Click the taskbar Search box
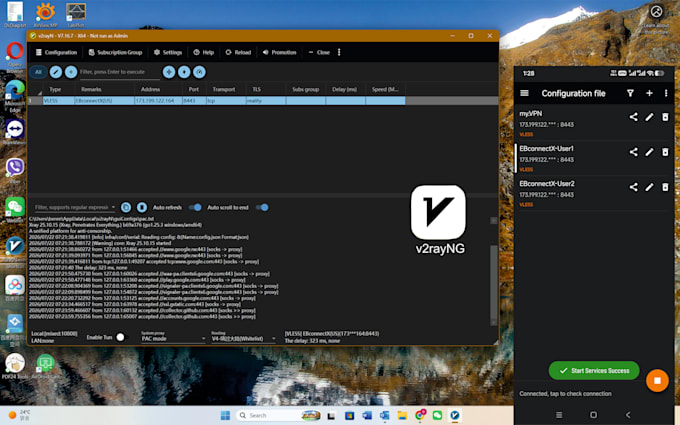The height and width of the screenshot is (425, 680). pyautogui.click(x=279, y=415)
